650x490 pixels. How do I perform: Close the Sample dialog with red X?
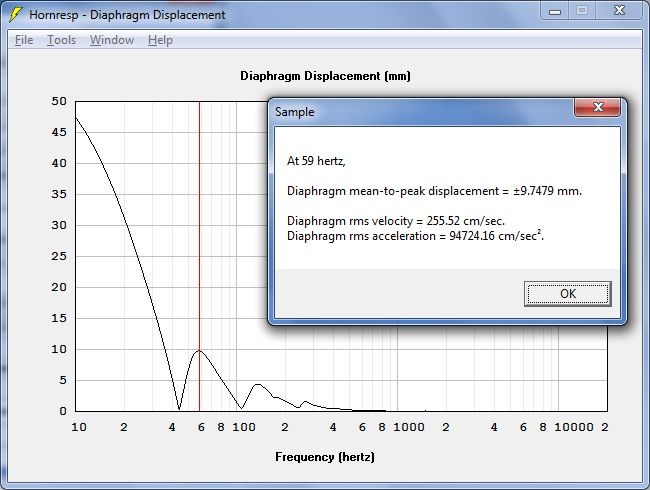point(597,107)
